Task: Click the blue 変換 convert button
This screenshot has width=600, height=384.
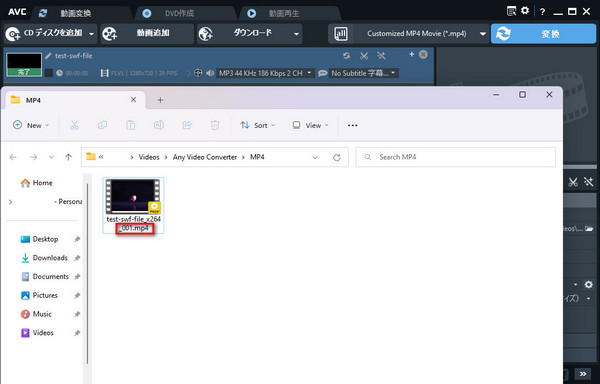Action: pyautogui.click(x=543, y=34)
